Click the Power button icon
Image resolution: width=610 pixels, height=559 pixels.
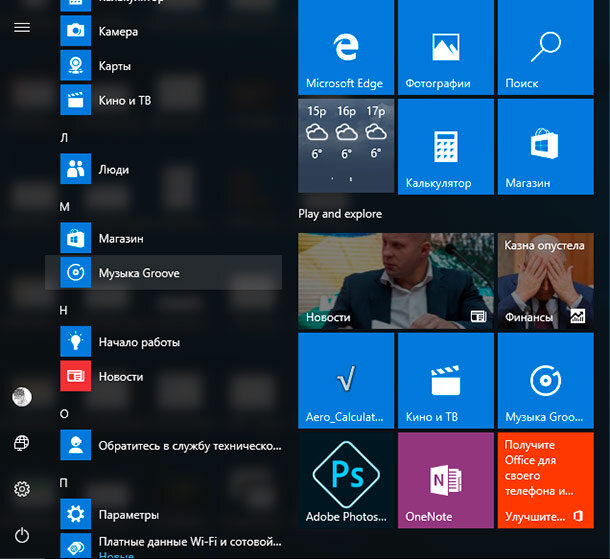point(22,535)
